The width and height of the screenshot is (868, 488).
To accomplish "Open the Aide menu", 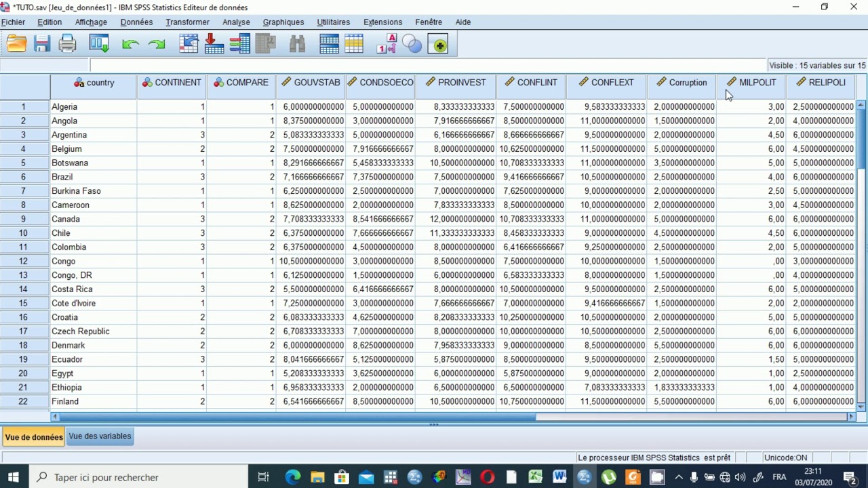I will 463,22.
